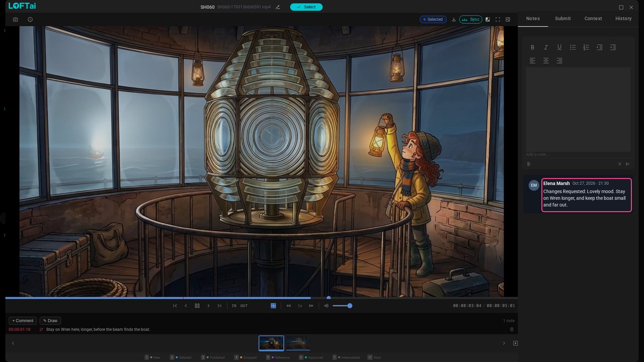Pause the video playback
This screenshot has width=644, height=362.
tap(197, 306)
